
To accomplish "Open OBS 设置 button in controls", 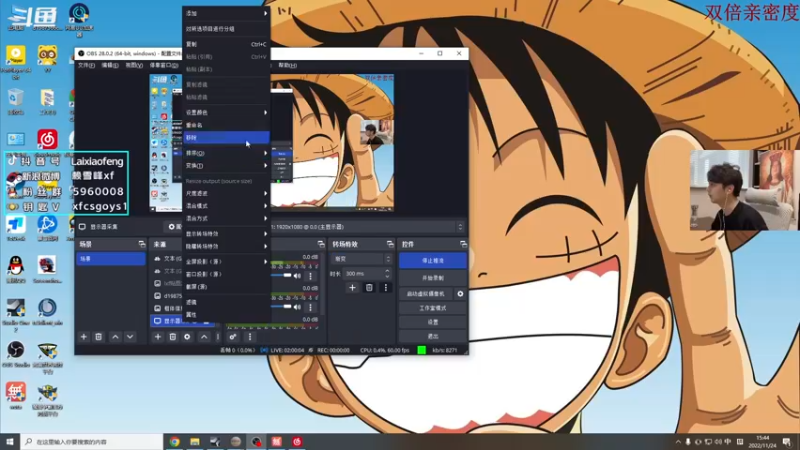I will click(433, 322).
